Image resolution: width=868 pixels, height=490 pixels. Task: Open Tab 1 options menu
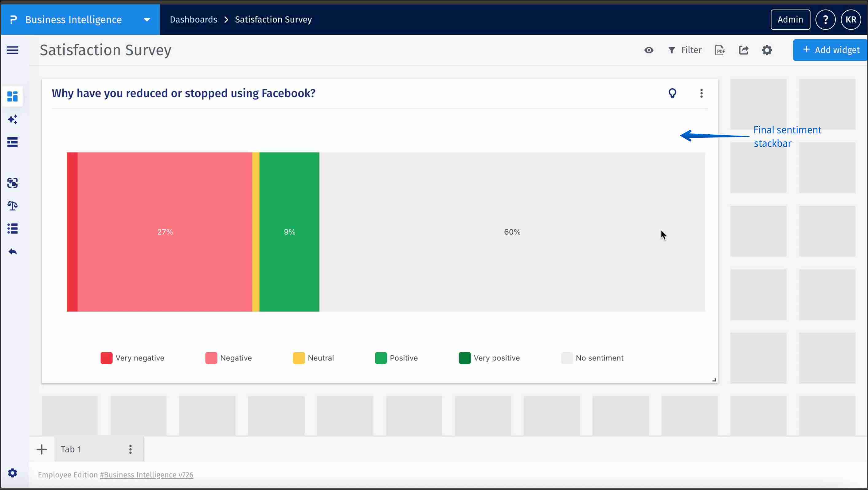(131, 449)
